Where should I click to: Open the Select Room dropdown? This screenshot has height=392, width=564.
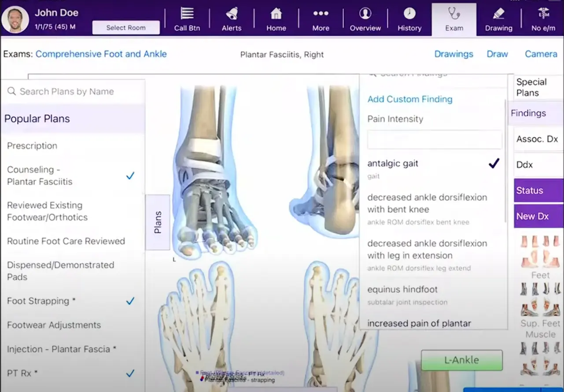[126, 27]
